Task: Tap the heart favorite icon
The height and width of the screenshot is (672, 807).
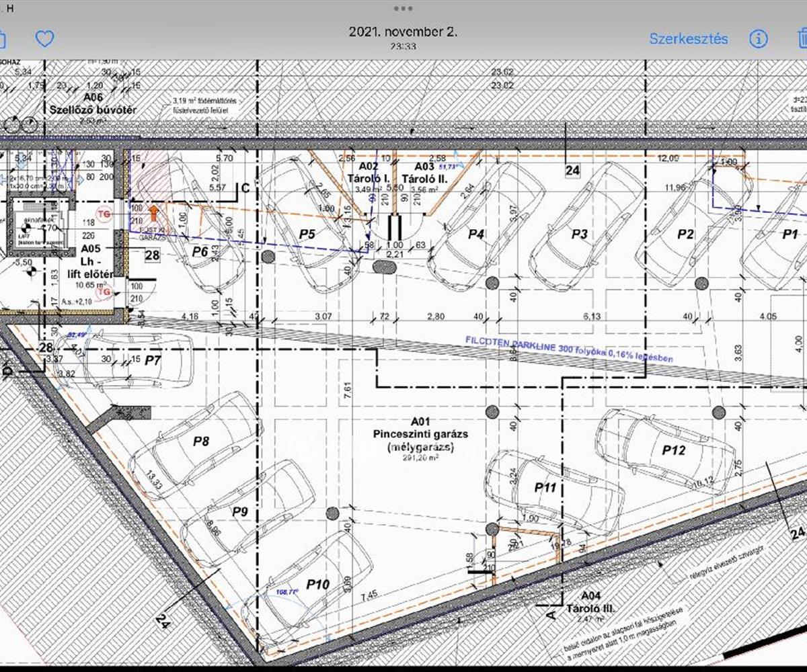Action: (44, 39)
